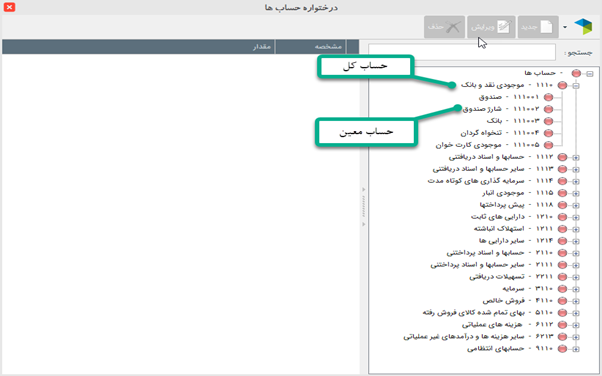
Task: Expand the 3110 سرمایه account node
Action: (x=576, y=289)
